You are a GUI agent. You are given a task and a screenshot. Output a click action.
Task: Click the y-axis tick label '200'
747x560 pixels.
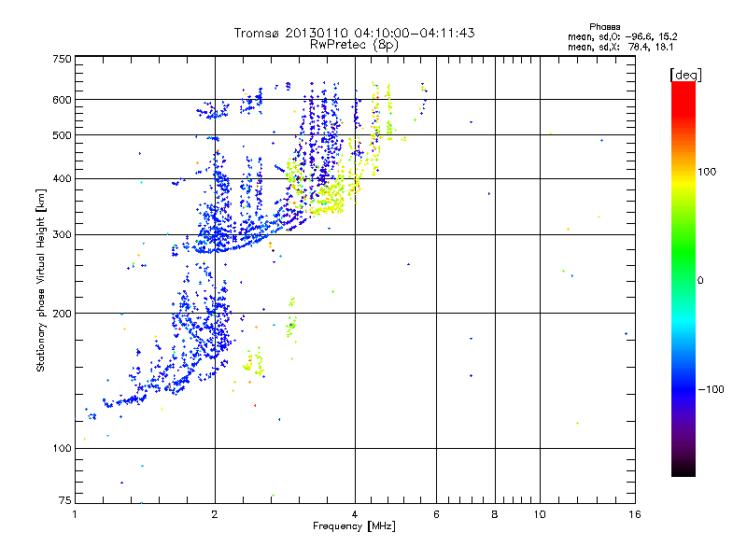point(62,314)
